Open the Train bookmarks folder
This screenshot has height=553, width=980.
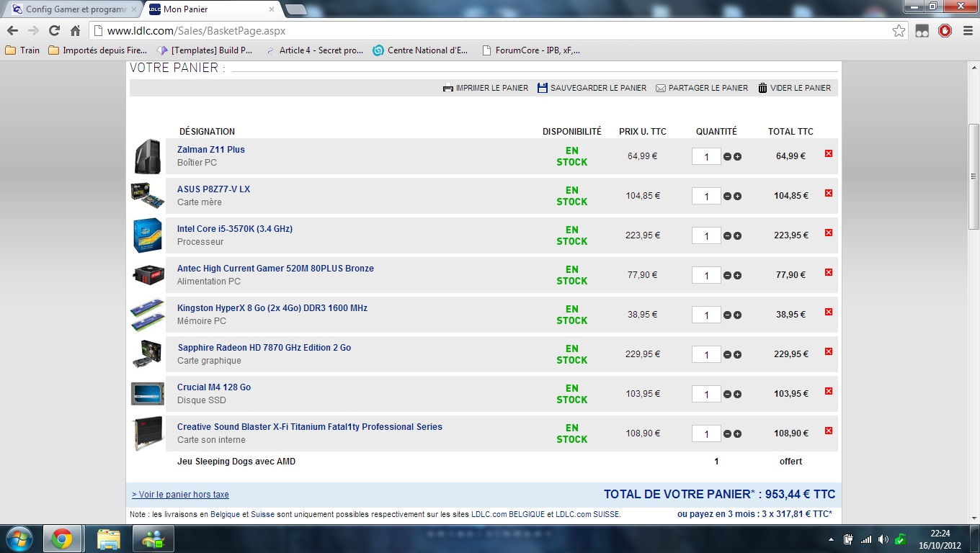coord(22,50)
